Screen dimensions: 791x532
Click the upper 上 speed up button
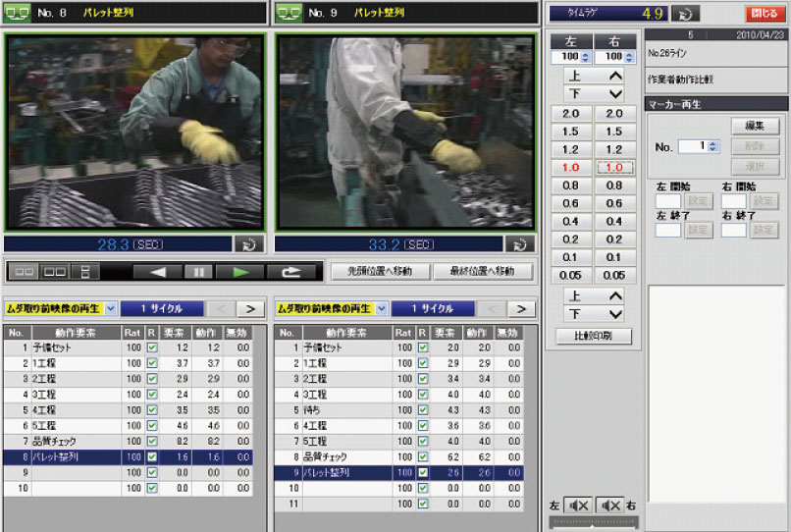pos(594,76)
